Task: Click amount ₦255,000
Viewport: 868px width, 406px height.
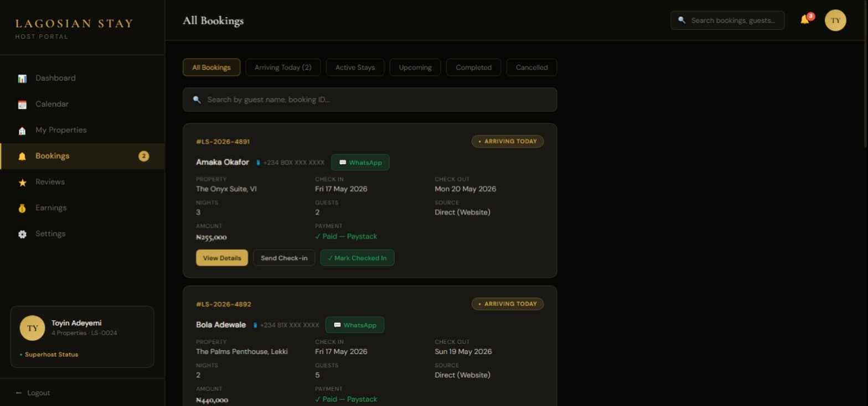Action: (x=211, y=237)
